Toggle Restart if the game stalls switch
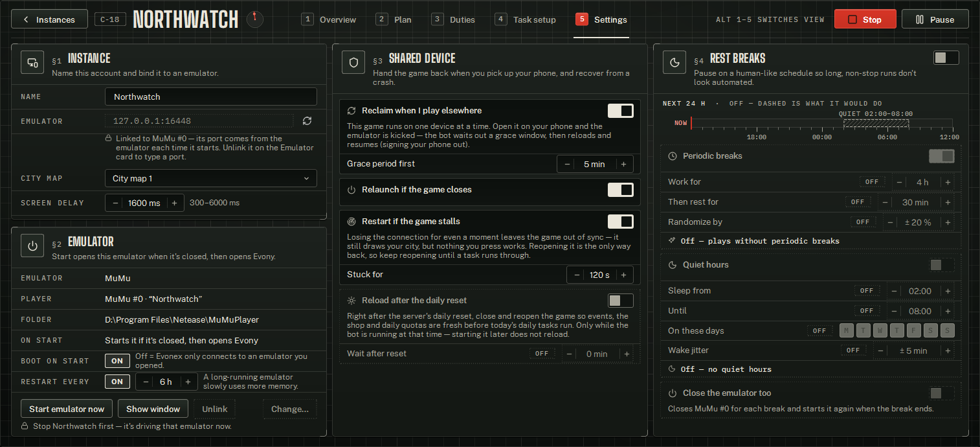 620,222
